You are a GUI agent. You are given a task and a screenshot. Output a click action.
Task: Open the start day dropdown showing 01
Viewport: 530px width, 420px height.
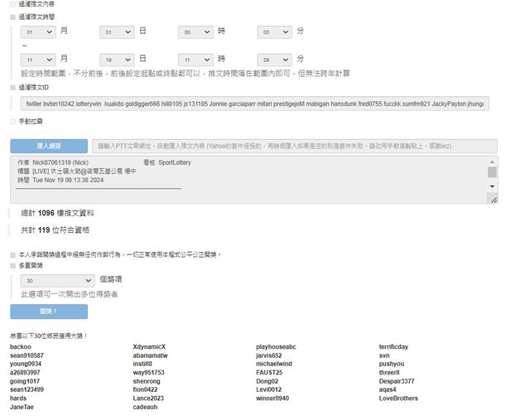point(117,31)
